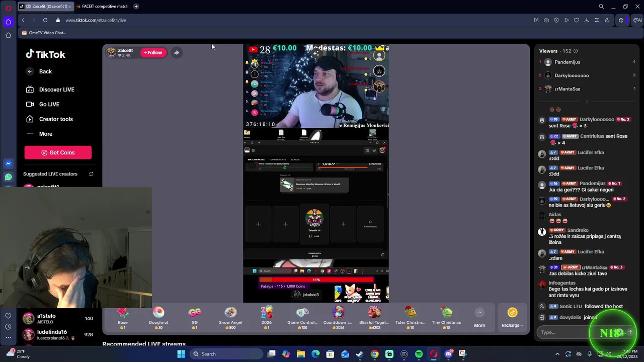Follow the Zaicefit streamer
Image resolution: width=644 pixels, height=362 pixels.
click(153, 52)
